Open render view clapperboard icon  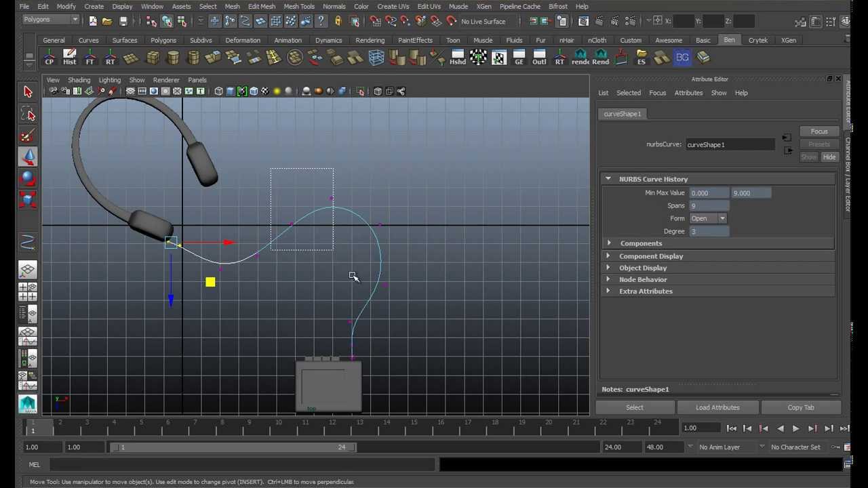click(x=584, y=22)
